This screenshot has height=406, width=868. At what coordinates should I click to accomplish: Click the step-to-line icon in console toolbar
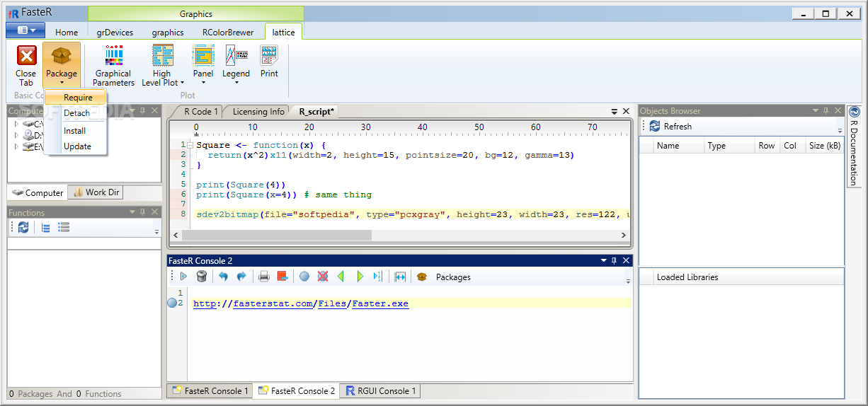(x=377, y=277)
